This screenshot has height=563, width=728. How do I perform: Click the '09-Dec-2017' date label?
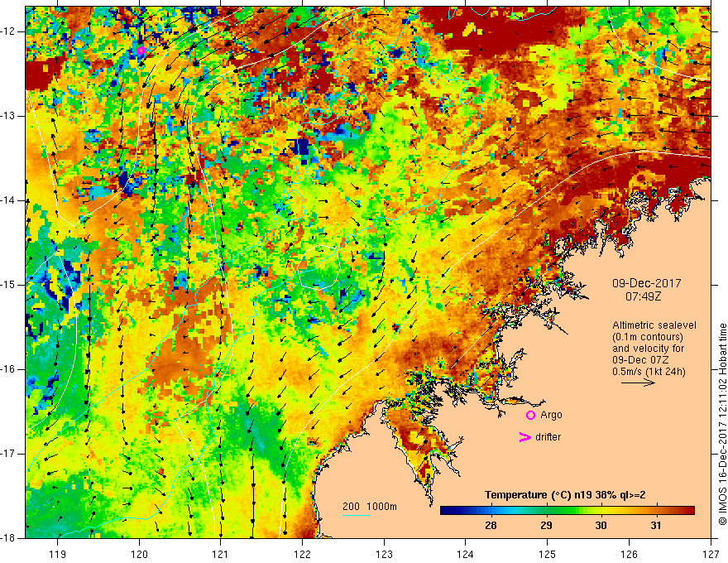[647, 283]
